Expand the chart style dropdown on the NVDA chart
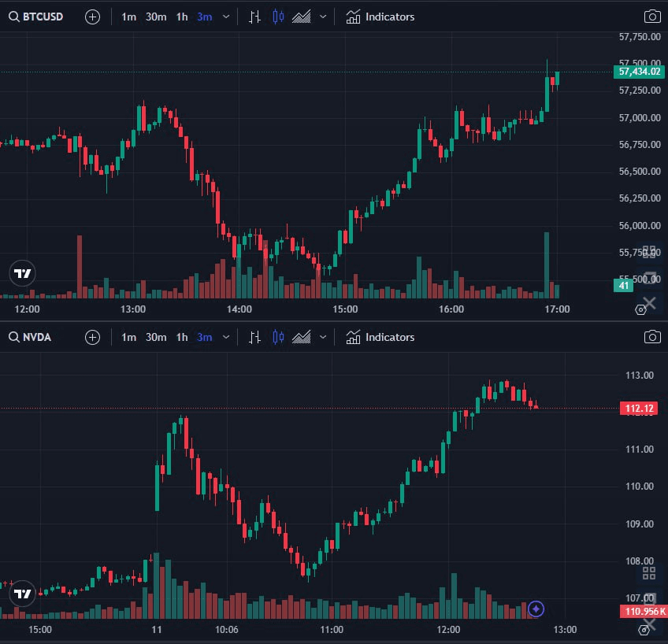Viewport: 668px width, 644px height. [x=323, y=338]
